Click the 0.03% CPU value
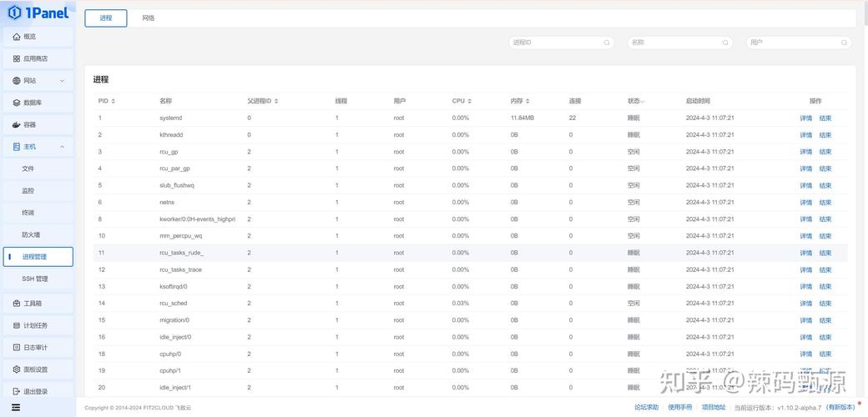868x417 pixels. point(460,303)
